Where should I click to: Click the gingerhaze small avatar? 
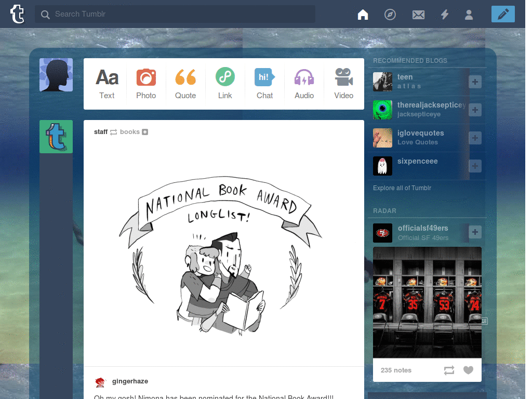click(100, 382)
